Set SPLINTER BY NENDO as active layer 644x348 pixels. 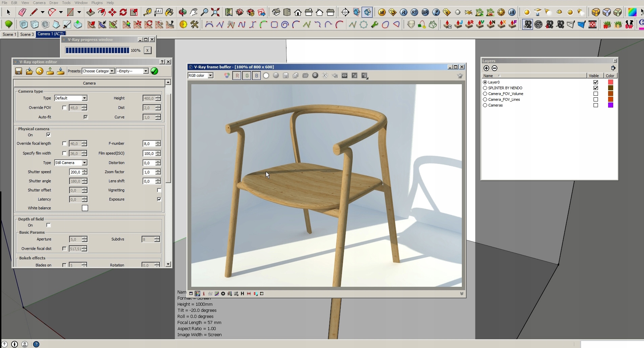485,88
